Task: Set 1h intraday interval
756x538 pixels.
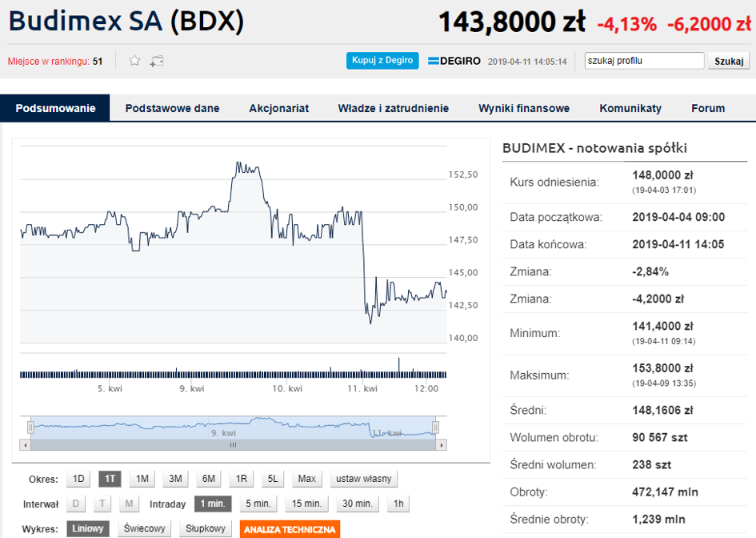Action: pos(398,504)
